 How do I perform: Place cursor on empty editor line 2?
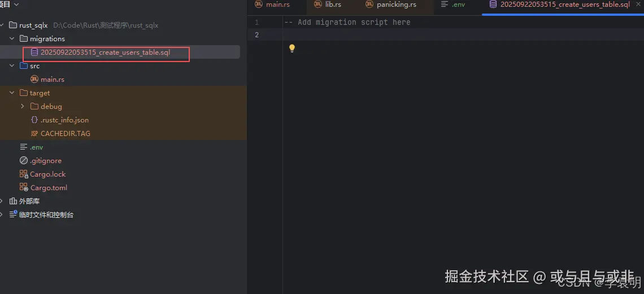(x=463, y=34)
